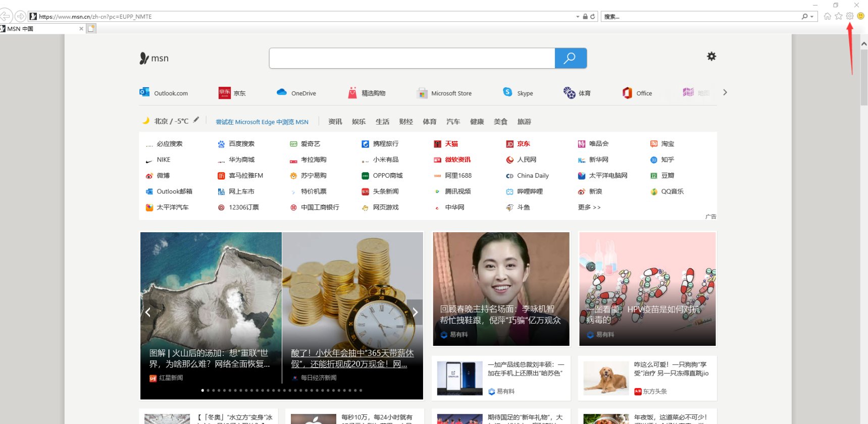Edit Beijing weather location pencil icon

coord(196,120)
